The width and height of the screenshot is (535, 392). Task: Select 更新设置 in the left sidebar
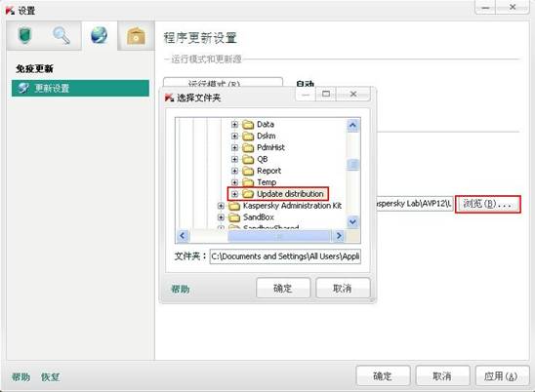pyautogui.click(x=80, y=89)
